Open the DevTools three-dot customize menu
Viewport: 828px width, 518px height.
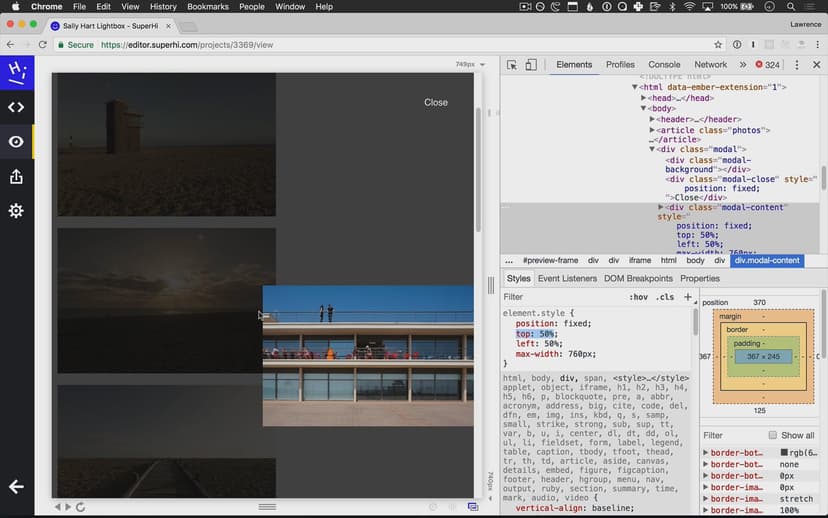point(797,65)
